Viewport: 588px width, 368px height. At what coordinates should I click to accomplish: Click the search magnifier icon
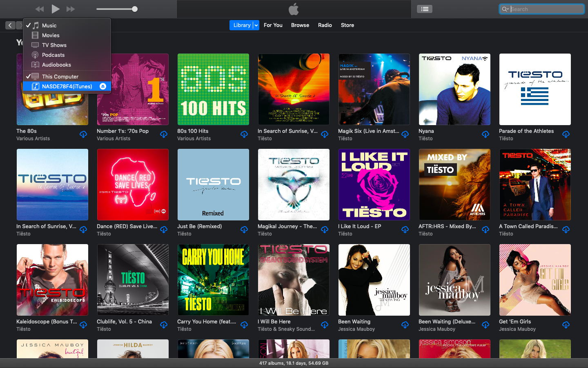click(x=505, y=9)
